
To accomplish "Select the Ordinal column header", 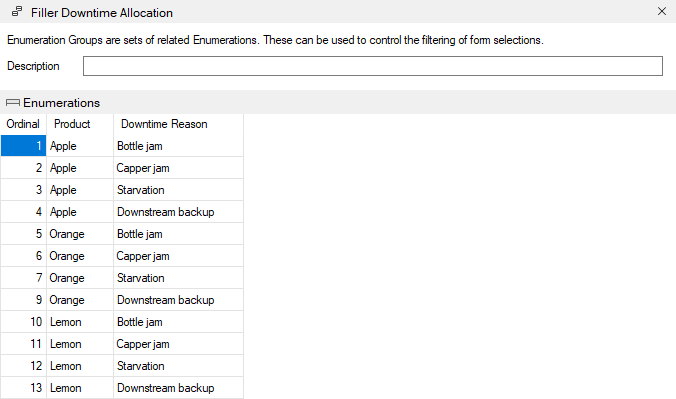I will point(23,124).
